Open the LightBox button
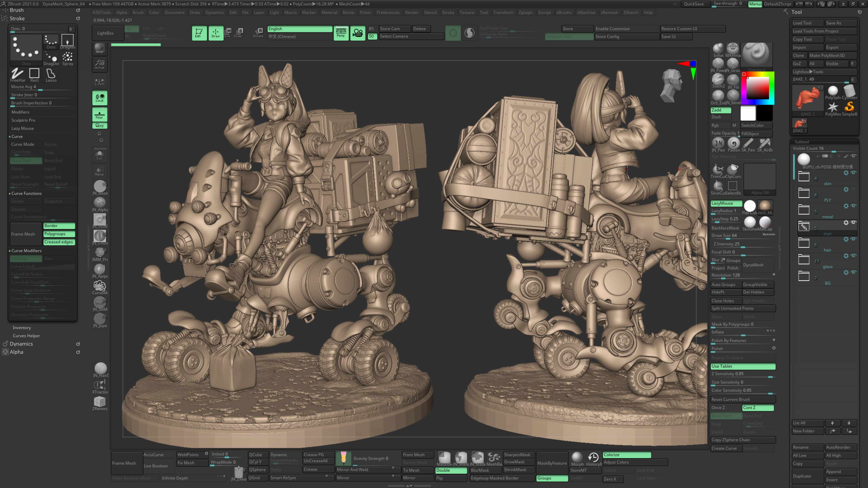Viewport: 868px width, 488px height. click(x=106, y=33)
